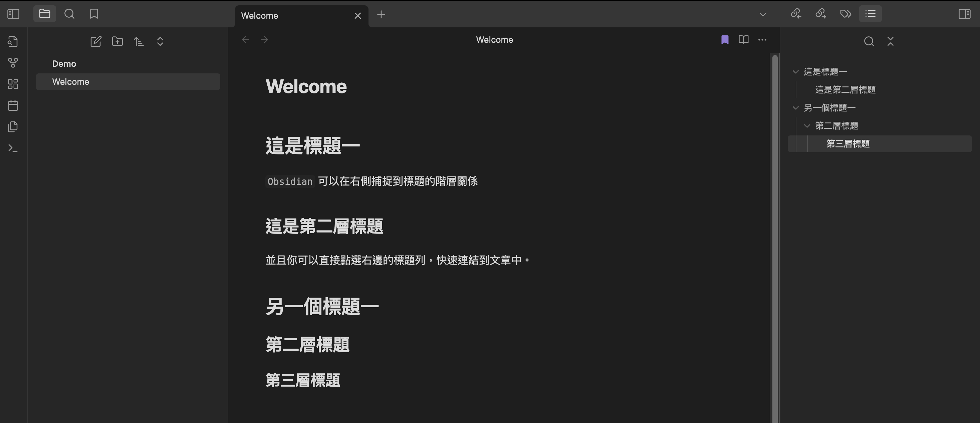Navigate forward with the right arrow
Screen dimensions: 980x423
[264, 39]
